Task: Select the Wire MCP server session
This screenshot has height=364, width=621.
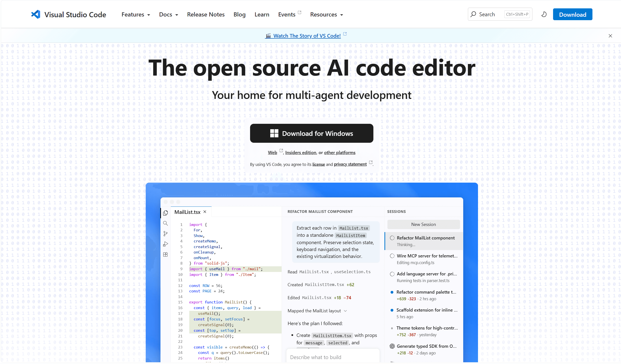Action: point(423,259)
